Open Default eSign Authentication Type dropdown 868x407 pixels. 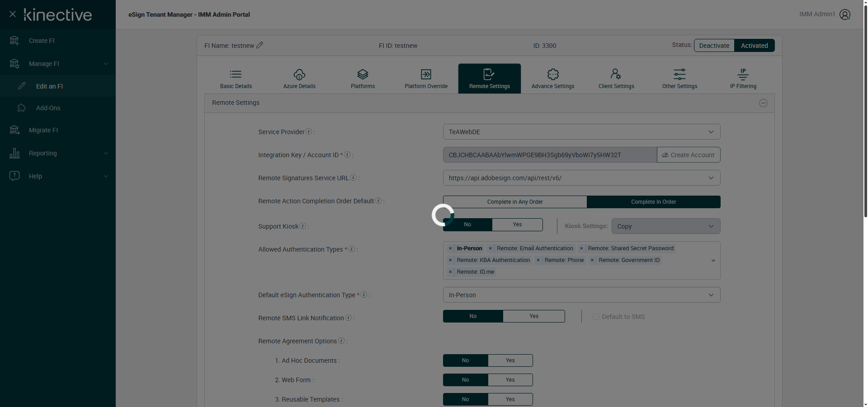pos(581,295)
